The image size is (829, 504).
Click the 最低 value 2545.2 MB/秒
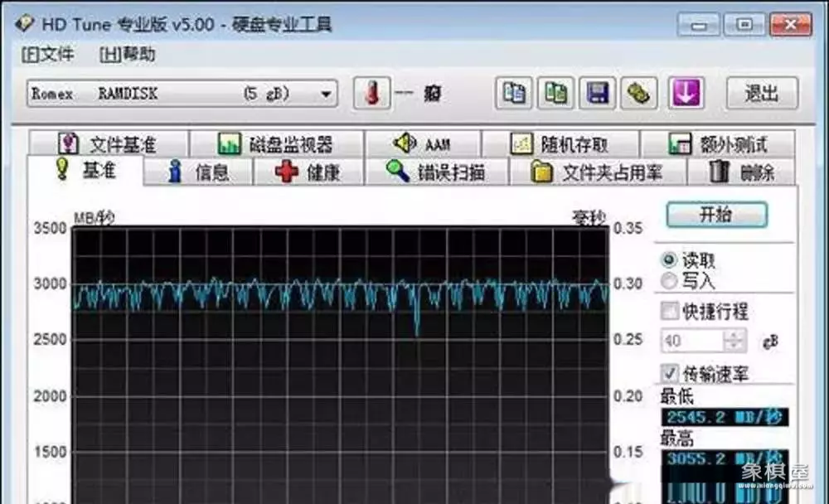(725, 417)
